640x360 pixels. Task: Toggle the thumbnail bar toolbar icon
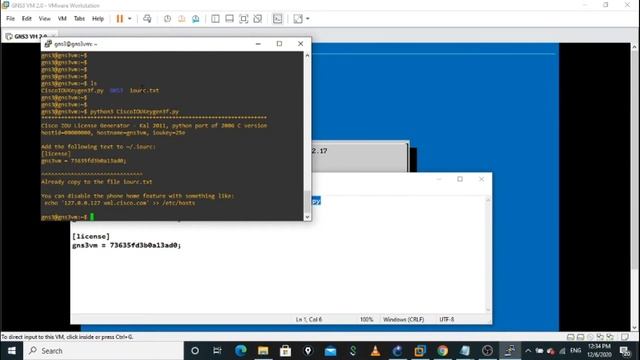coord(229,19)
